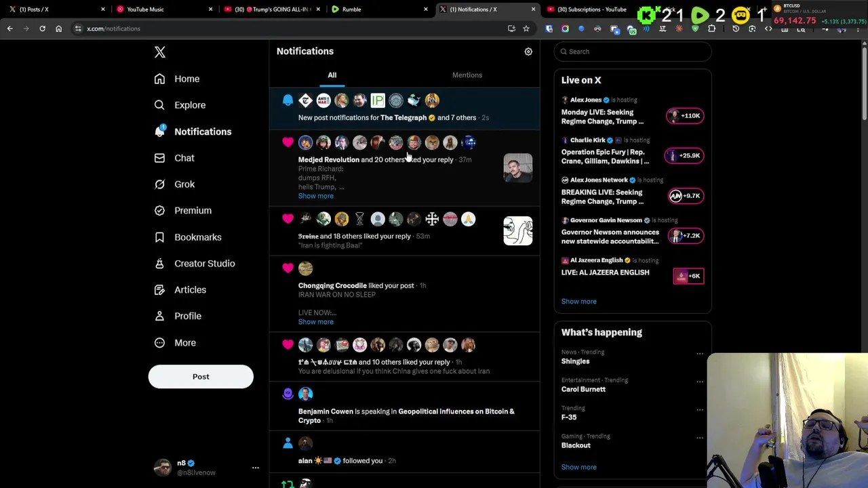Switch to the All notifications tab
The width and height of the screenshot is (868, 488).
pyautogui.click(x=332, y=75)
